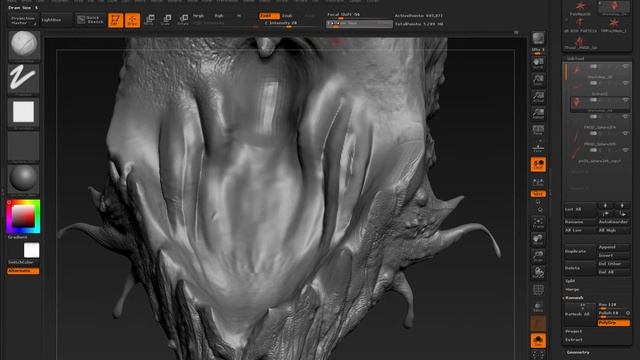Open Projection Master

click(x=23, y=20)
